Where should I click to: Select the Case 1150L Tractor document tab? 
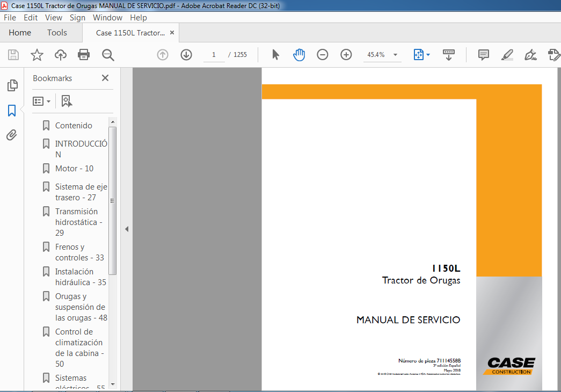130,33
